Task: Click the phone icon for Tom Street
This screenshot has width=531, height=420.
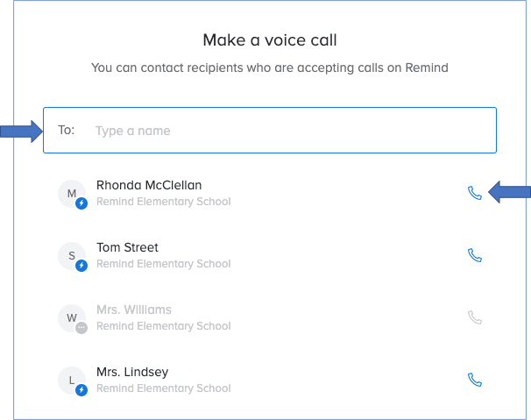Action: point(475,256)
